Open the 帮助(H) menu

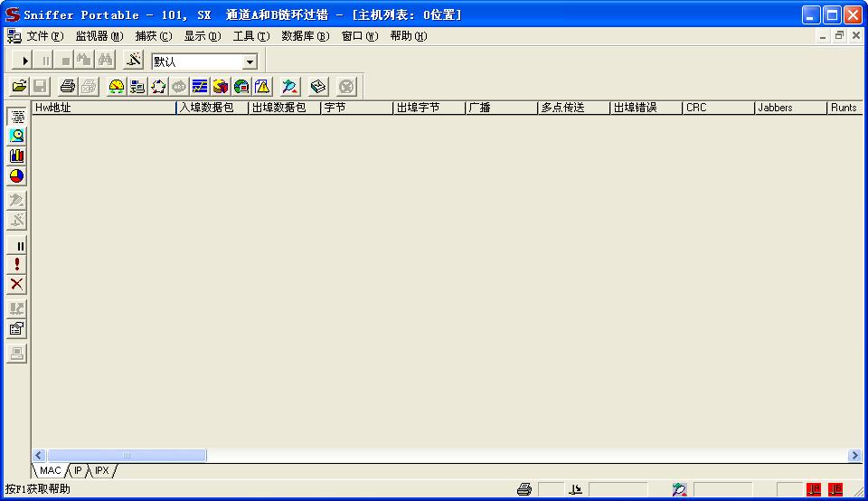[409, 36]
